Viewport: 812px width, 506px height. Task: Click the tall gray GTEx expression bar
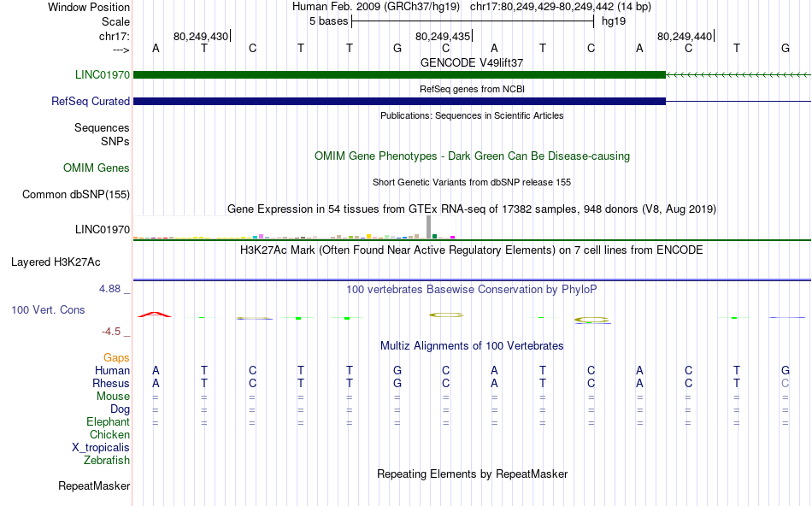pos(429,227)
